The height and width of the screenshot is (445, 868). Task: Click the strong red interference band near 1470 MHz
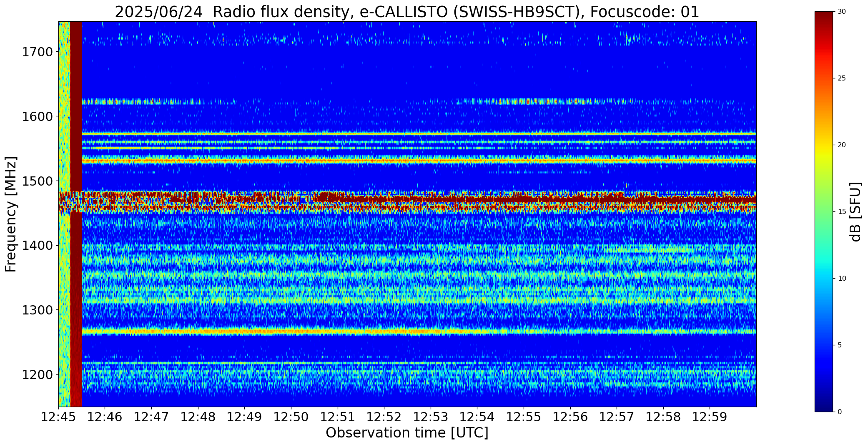(x=407, y=200)
